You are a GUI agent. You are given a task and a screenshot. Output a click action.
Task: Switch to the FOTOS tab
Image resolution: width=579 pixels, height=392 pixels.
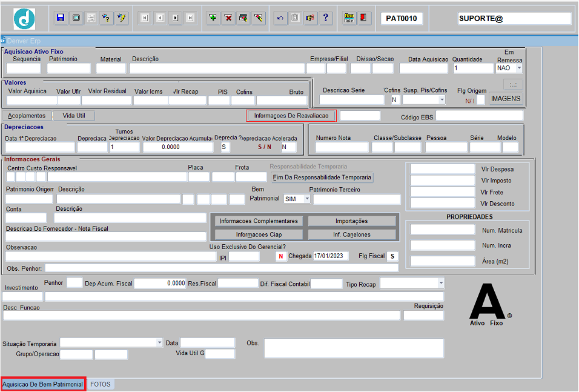pyautogui.click(x=101, y=384)
